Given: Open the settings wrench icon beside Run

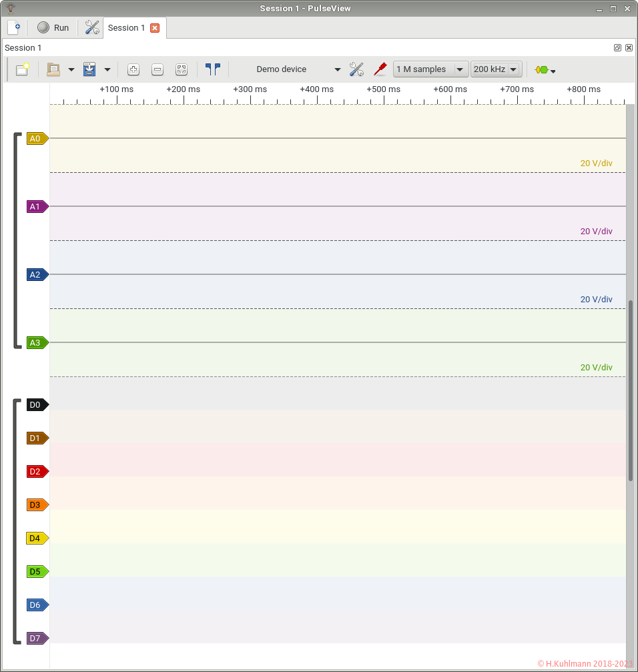Looking at the screenshot, I should coord(92,27).
